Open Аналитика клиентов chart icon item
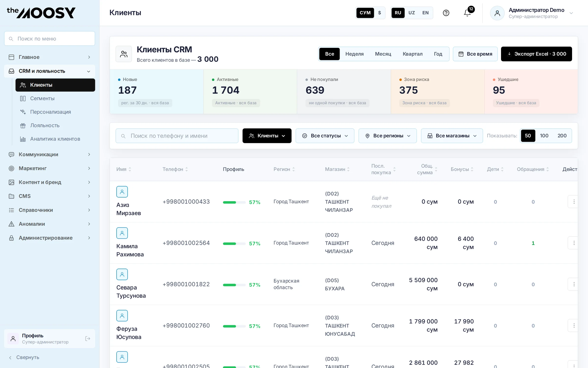 [x=23, y=139]
